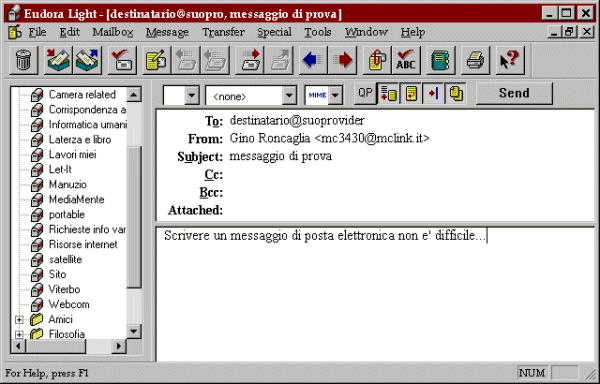Create a new message with pencil icon
This screenshot has width=600, height=384.
pyautogui.click(x=157, y=60)
